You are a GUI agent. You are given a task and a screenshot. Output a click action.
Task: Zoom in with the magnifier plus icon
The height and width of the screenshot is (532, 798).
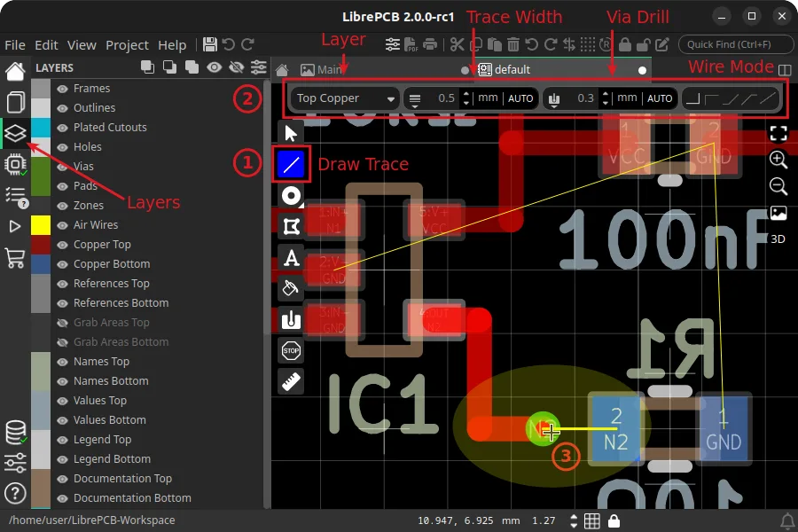point(778,160)
